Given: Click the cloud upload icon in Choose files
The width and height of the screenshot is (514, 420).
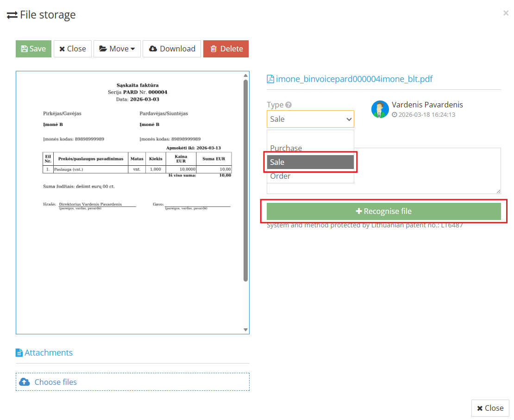Looking at the screenshot, I should (25, 382).
